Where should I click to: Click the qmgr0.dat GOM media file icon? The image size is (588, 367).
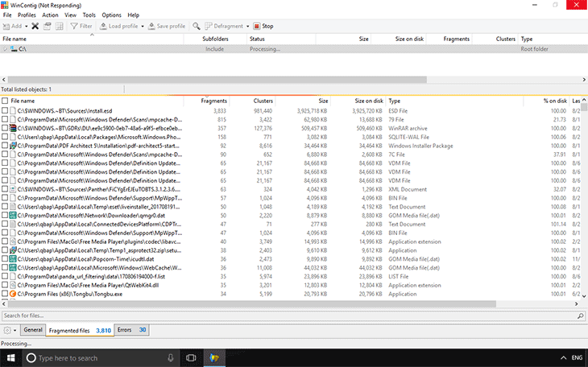point(13,215)
